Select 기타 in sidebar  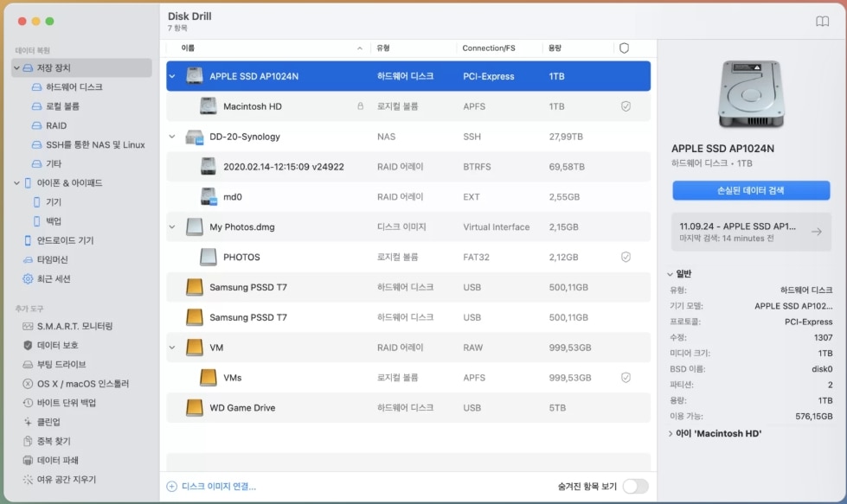click(54, 163)
